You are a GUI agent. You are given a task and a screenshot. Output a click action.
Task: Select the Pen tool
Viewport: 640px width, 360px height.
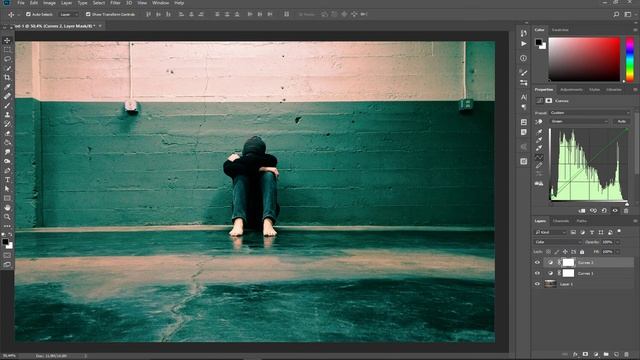[x=7, y=171]
